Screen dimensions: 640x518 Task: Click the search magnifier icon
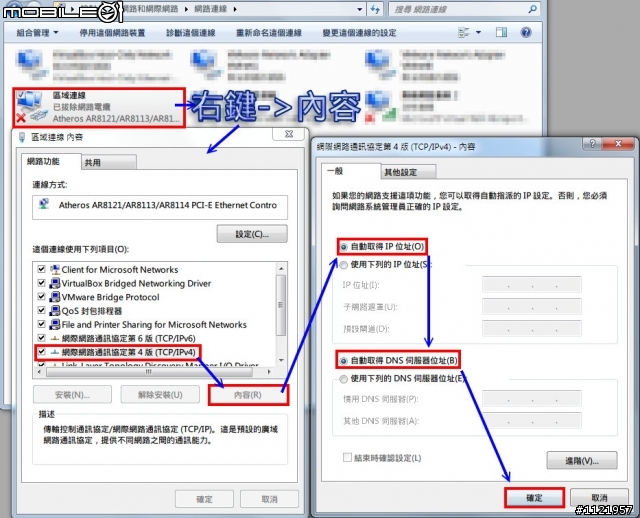pos(532,9)
